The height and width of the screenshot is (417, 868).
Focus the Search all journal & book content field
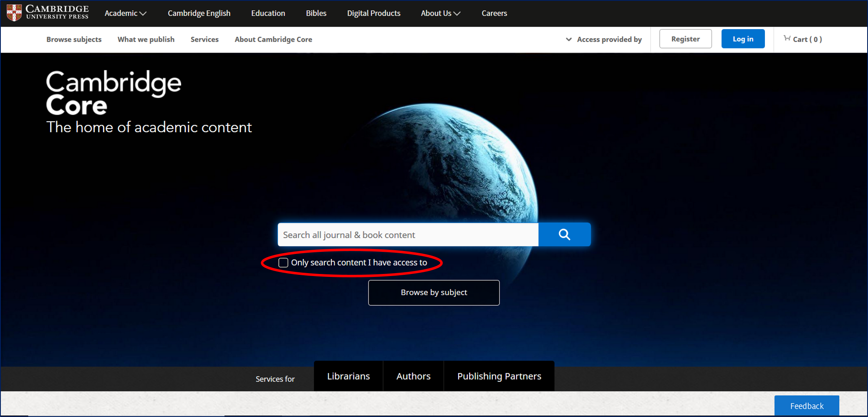pos(408,234)
